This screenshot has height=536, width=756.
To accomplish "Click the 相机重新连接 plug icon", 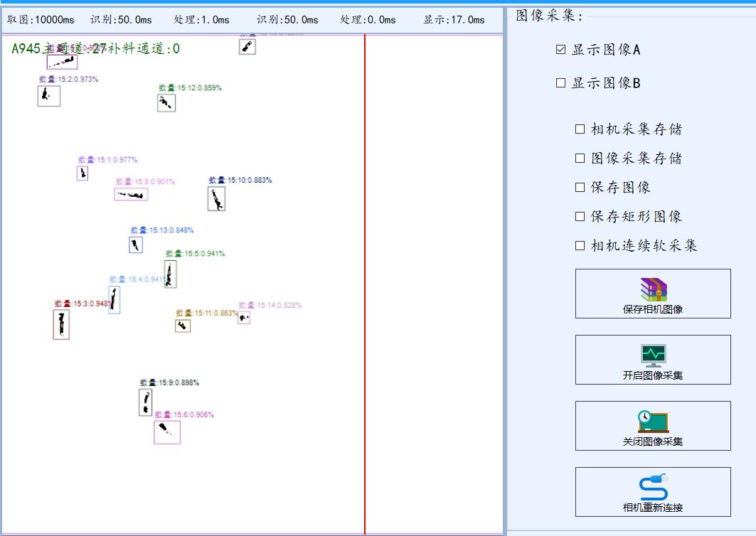I will click(x=651, y=486).
